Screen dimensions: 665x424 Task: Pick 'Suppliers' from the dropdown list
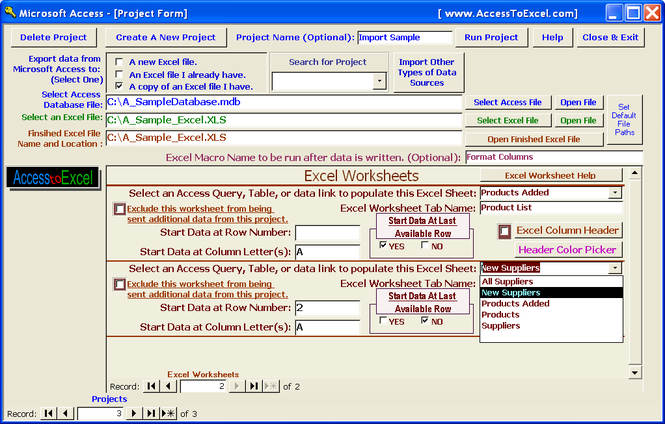tap(551, 326)
